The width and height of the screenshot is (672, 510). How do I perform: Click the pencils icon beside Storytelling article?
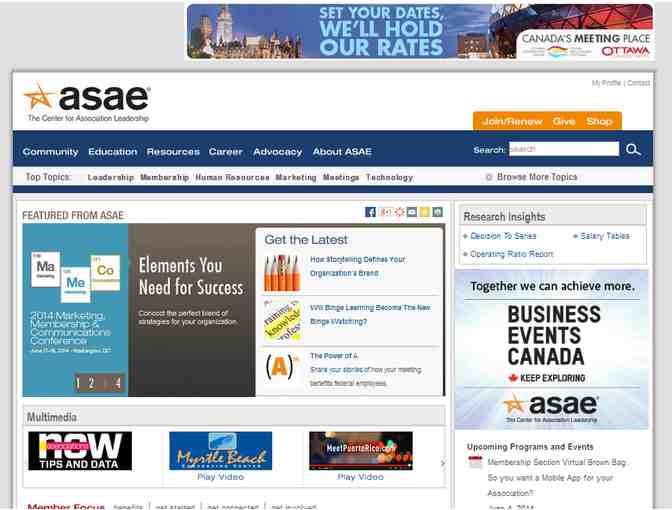coord(281,272)
